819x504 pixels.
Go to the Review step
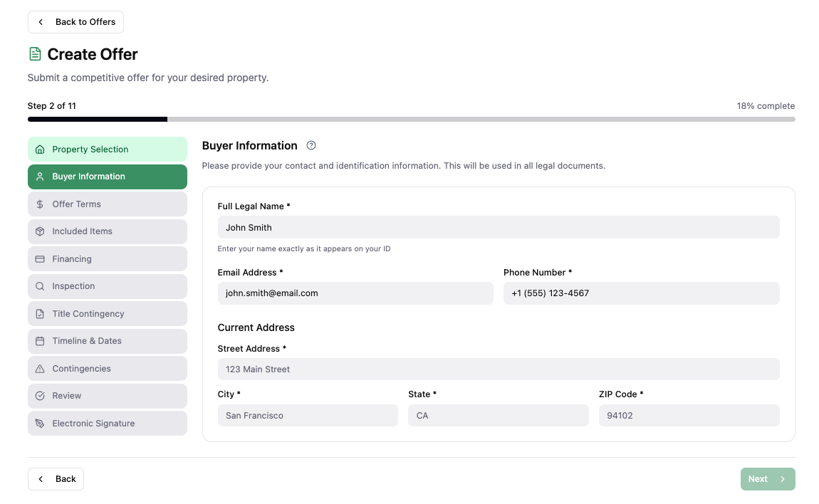pos(107,396)
